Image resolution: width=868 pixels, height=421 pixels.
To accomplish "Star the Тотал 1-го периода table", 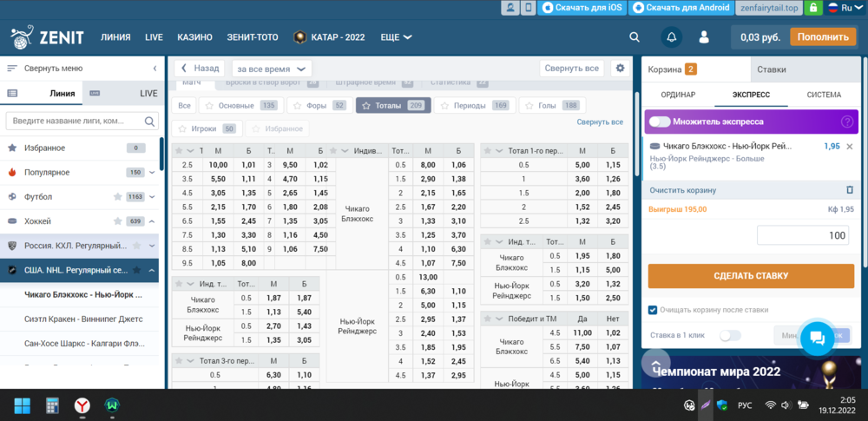I will click(488, 150).
